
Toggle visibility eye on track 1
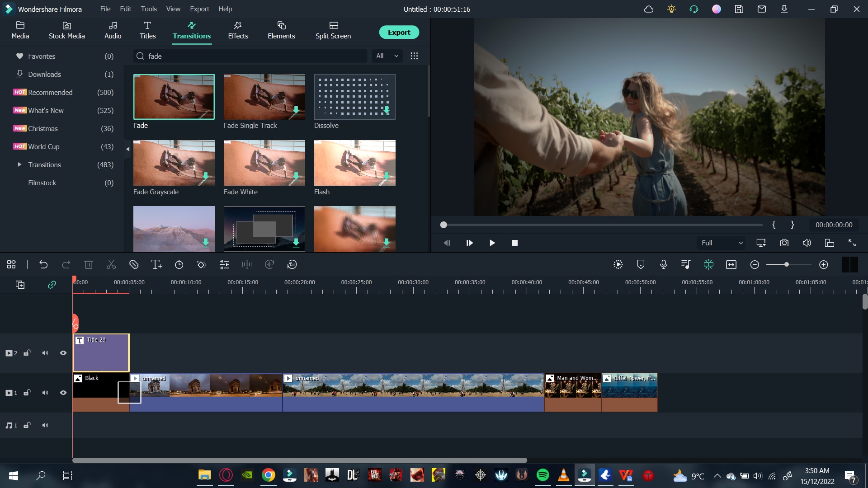tap(63, 392)
